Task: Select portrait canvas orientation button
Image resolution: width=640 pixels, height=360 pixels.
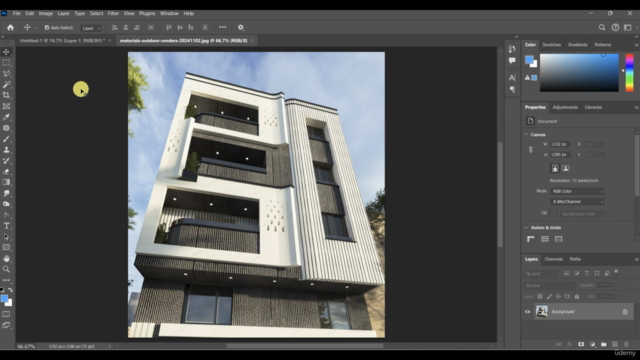Action: (x=555, y=168)
